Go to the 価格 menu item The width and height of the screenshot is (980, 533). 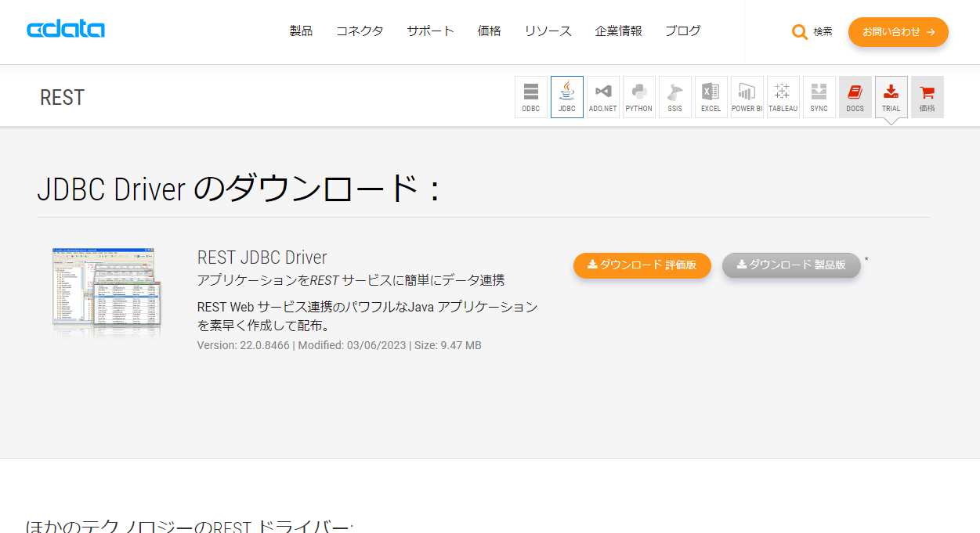489,31
